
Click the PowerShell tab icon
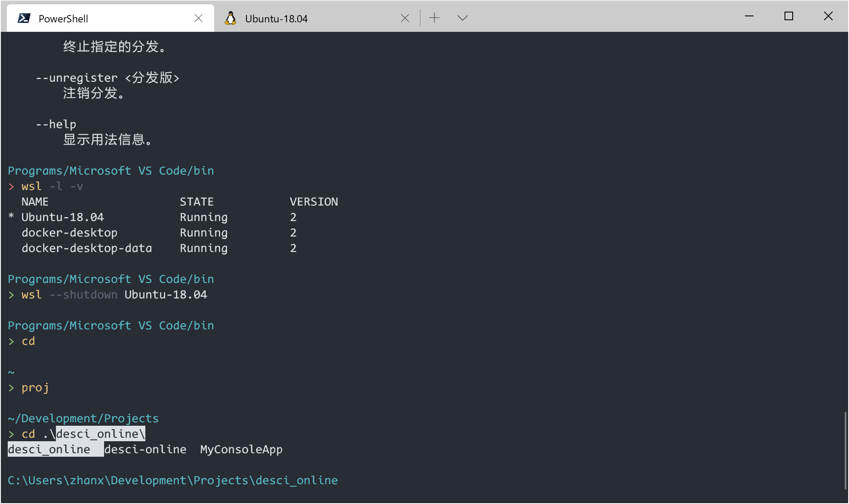(24, 18)
